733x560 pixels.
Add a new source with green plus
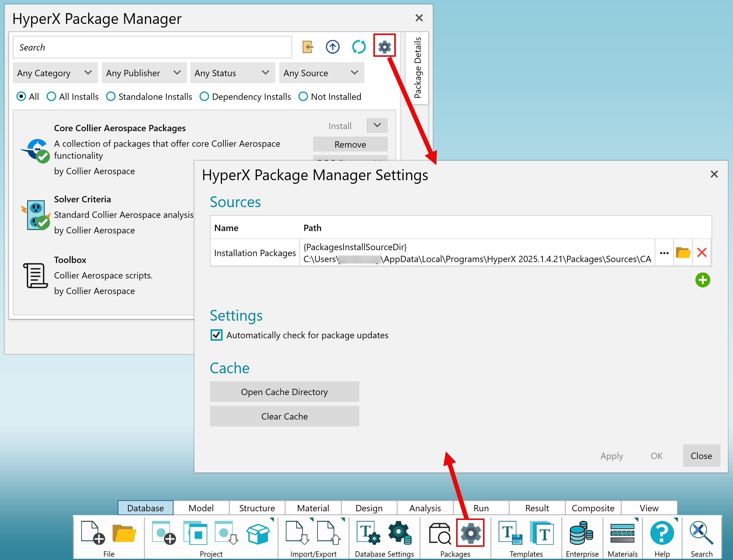702,280
